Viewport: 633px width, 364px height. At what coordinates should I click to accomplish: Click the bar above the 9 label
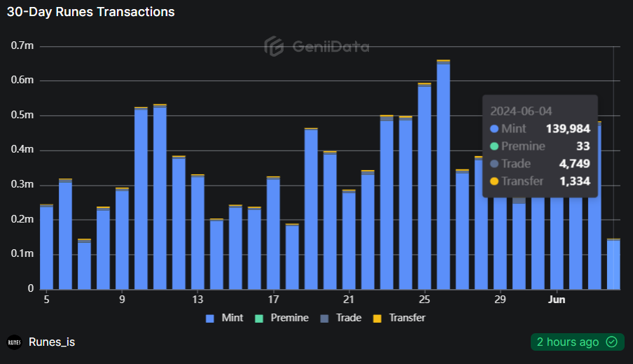122,239
